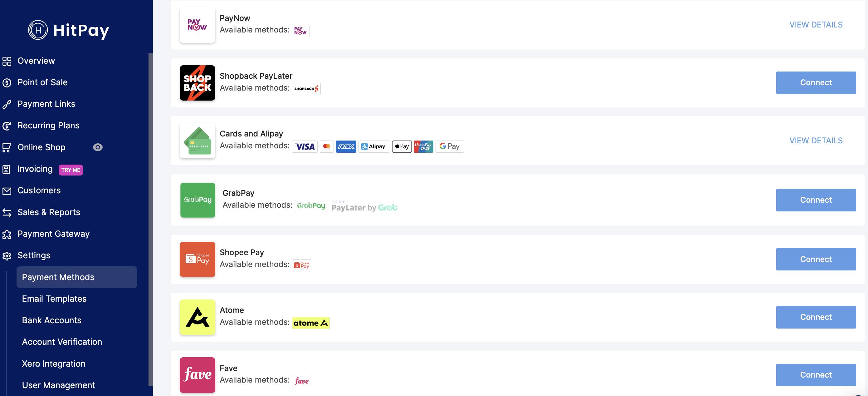Open Sales & Reports
868x396 pixels.
49,212
